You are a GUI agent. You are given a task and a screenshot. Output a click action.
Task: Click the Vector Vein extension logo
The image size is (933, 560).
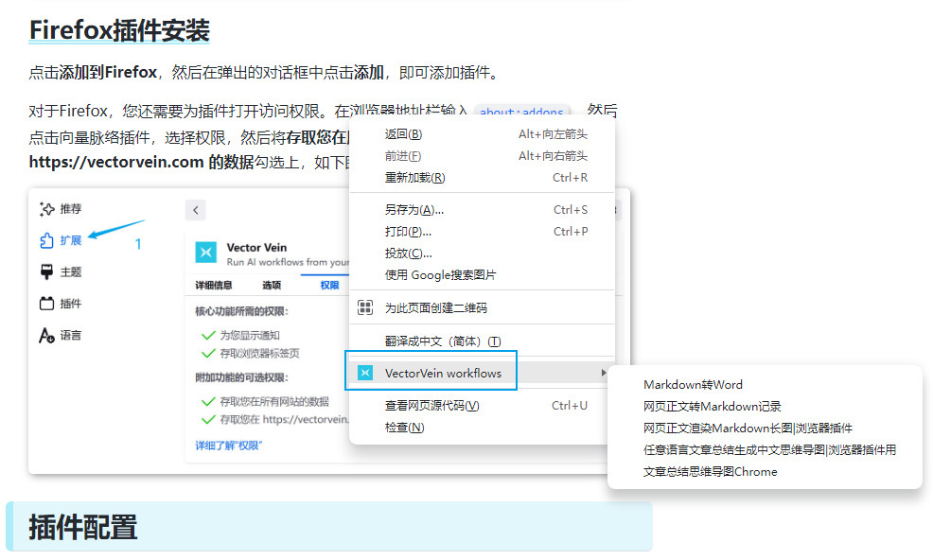(x=206, y=253)
